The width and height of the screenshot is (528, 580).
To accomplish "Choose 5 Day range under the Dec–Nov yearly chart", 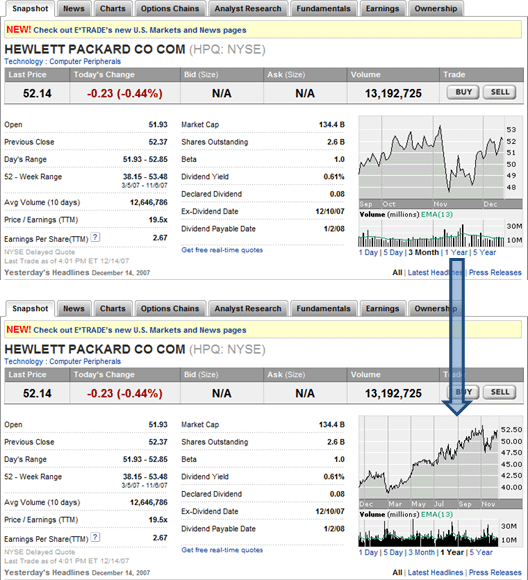I will pos(393,552).
